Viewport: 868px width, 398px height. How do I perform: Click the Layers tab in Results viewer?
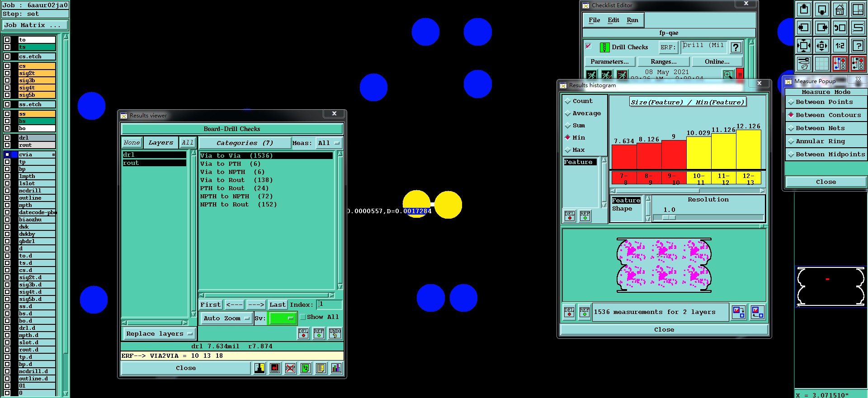(161, 143)
